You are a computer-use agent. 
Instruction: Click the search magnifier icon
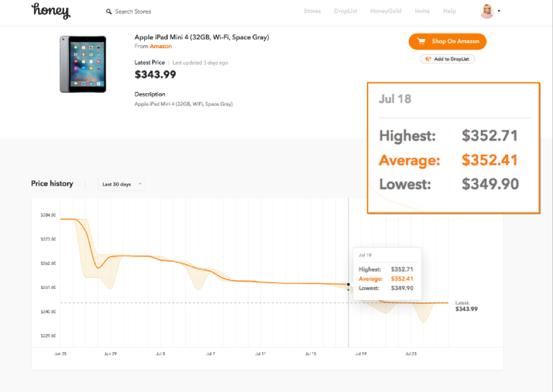tap(109, 12)
